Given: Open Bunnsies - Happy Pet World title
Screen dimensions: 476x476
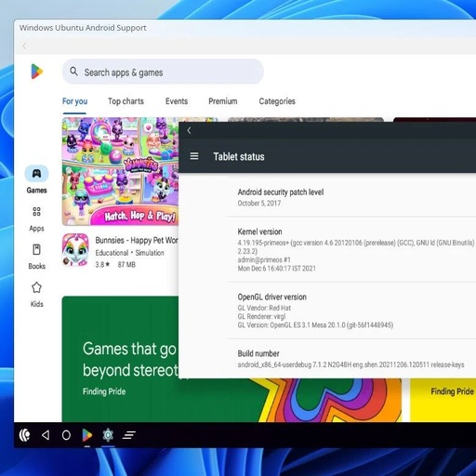Looking at the screenshot, I should coord(137,240).
